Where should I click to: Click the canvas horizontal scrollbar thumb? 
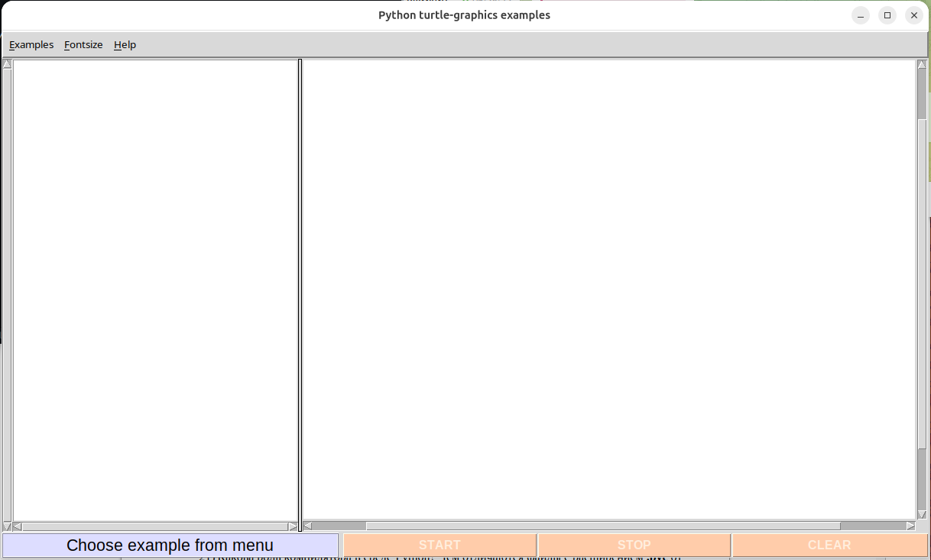[602, 526]
